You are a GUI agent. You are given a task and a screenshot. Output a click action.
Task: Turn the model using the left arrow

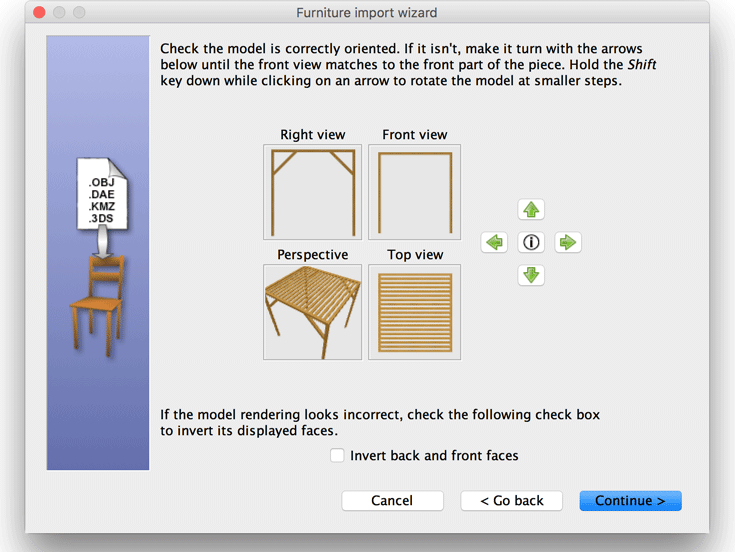pos(495,242)
